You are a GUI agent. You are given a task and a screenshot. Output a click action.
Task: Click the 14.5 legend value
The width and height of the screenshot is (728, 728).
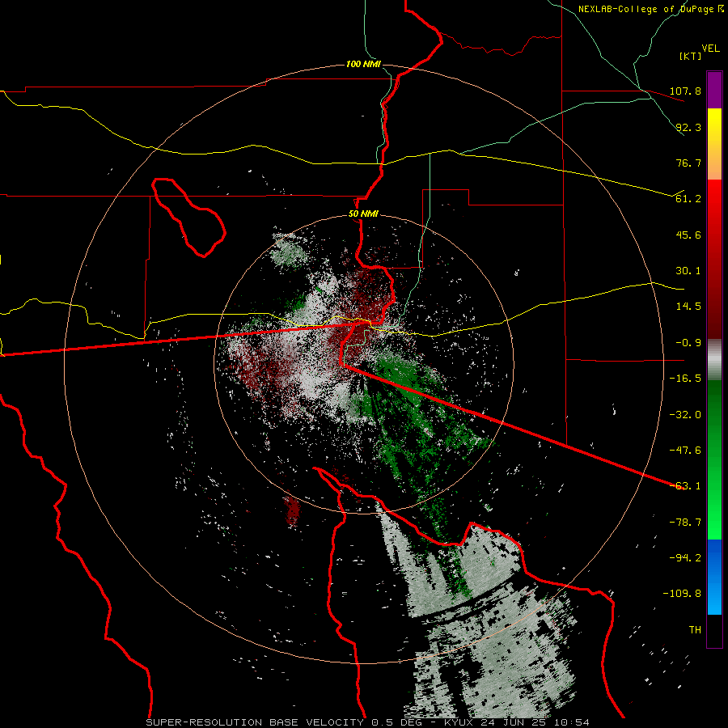688,307
